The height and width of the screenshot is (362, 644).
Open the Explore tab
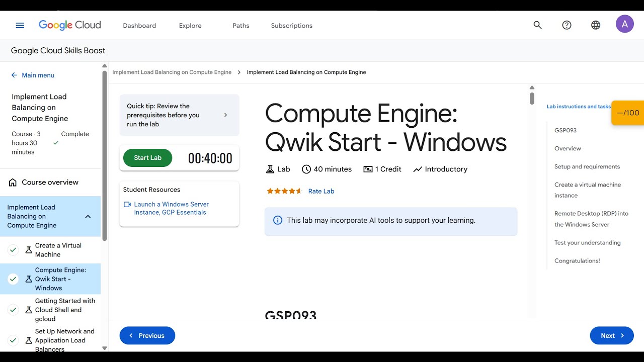click(190, 26)
